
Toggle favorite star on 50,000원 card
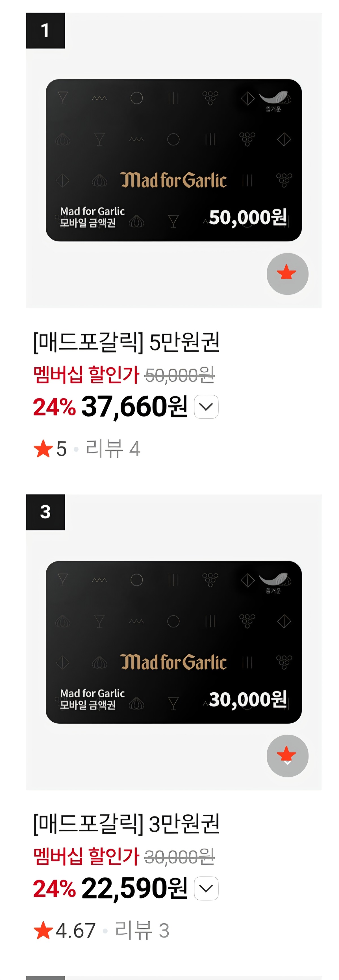coord(287,274)
